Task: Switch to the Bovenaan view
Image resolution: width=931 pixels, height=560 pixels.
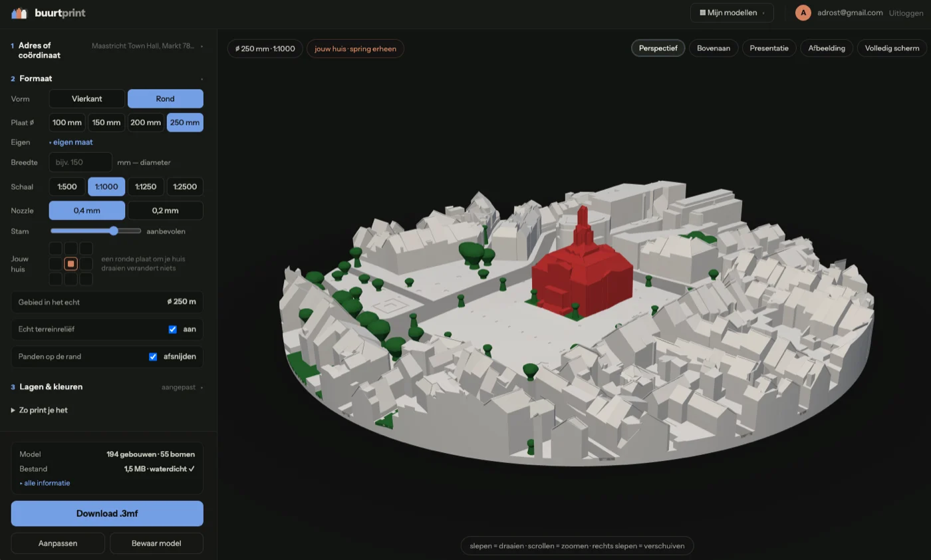Action: [714, 48]
